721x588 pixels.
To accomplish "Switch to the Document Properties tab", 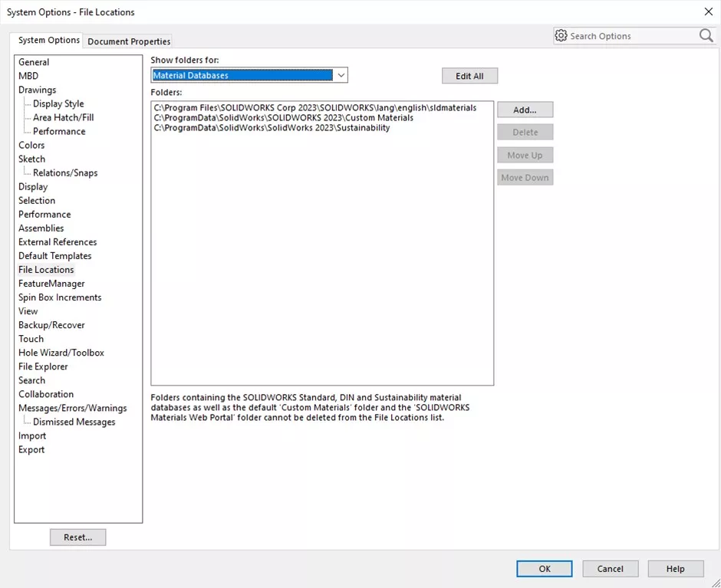I will click(127, 41).
